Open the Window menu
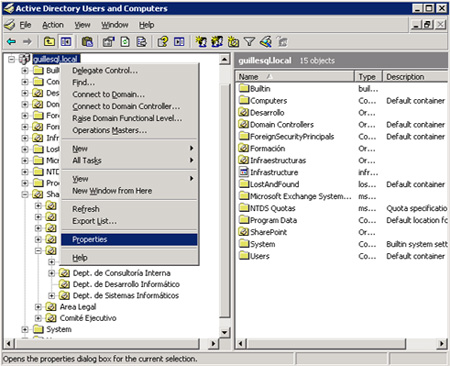 tap(115, 25)
